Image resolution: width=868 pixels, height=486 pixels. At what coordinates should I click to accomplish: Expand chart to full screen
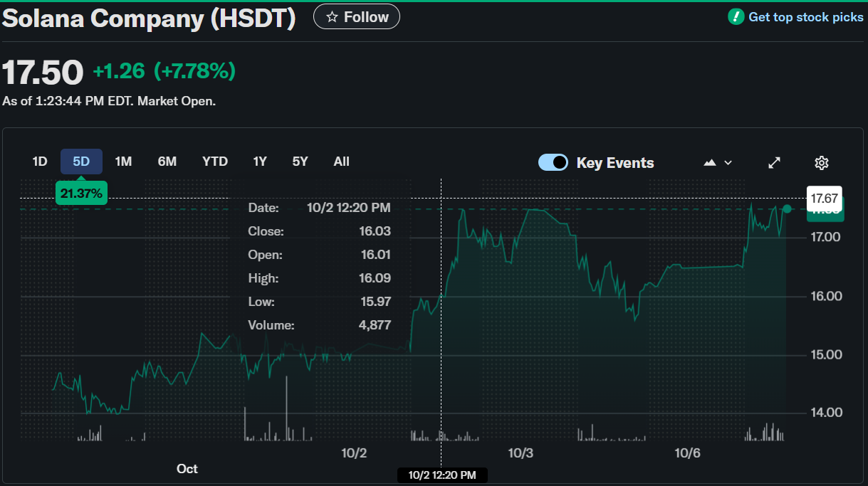click(775, 163)
